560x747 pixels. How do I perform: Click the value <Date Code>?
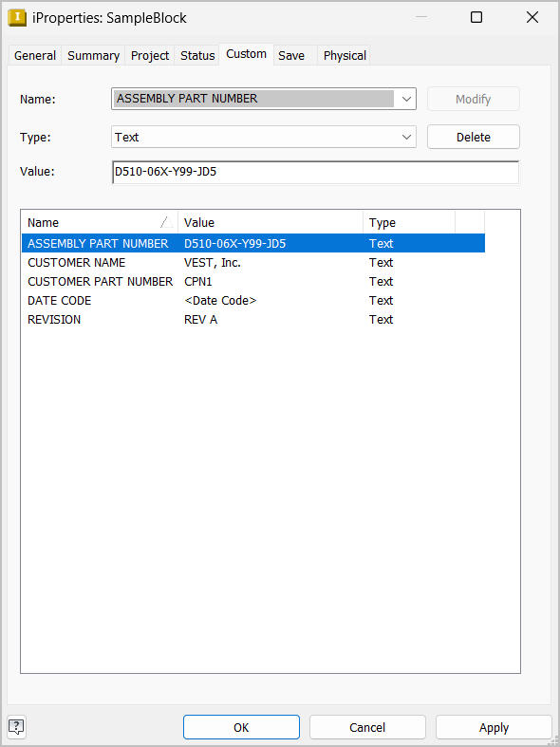click(x=220, y=301)
